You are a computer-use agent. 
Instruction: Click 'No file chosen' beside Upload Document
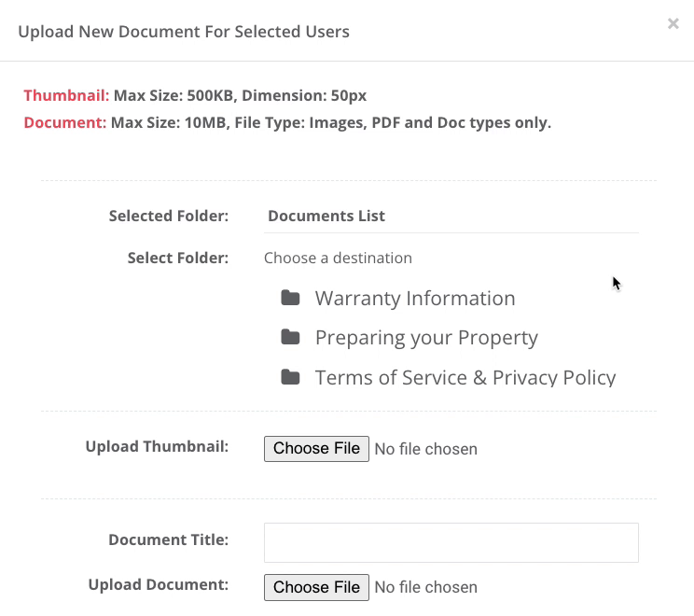point(425,587)
